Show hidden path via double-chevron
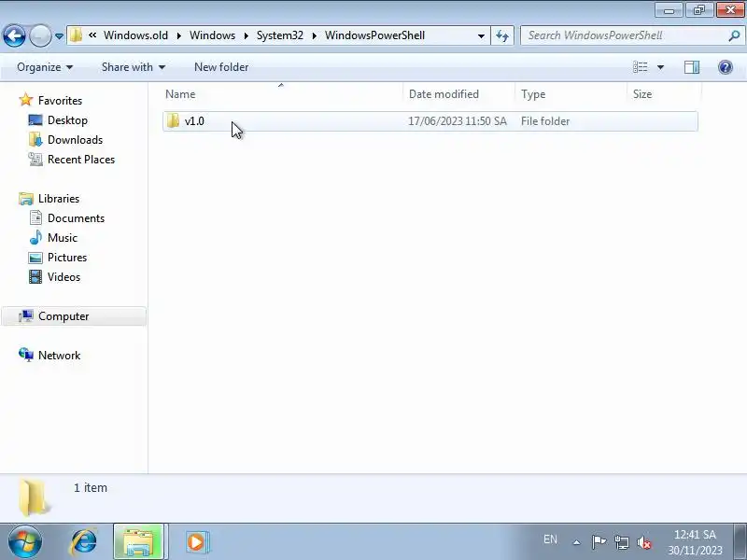 (x=92, y=35)
